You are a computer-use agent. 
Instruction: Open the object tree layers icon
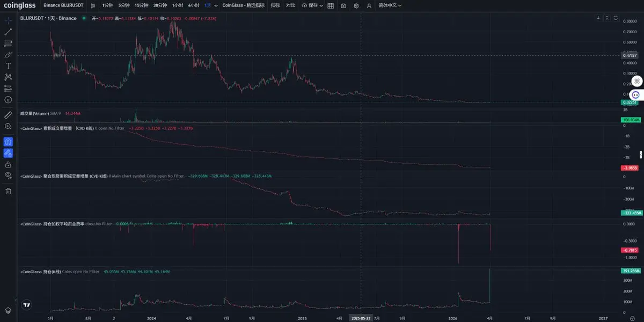click(8, 310)
